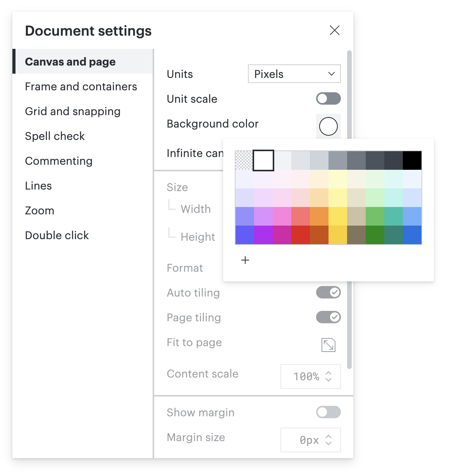Click the Format label
Viewport: 454px width, 476px height.
click(185, 268)
